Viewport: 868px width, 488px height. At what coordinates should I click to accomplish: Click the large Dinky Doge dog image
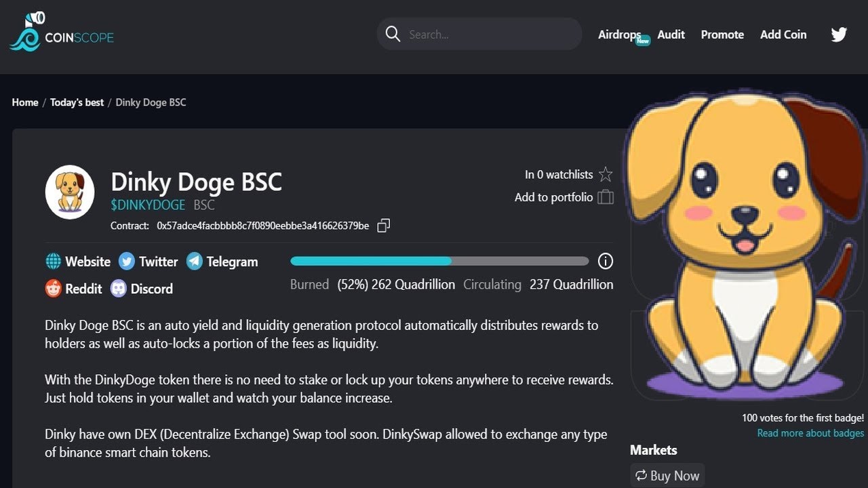tap(745, 244)
